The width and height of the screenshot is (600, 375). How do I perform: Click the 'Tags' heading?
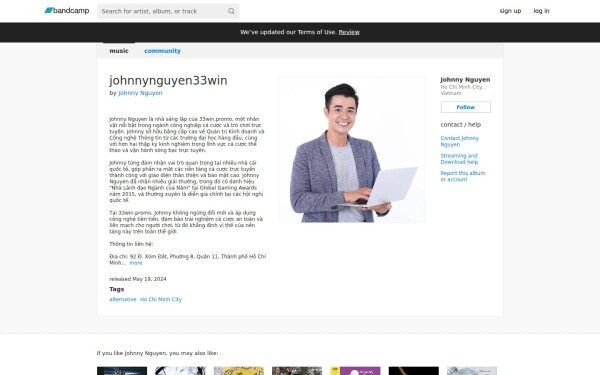tap(117, 289)
